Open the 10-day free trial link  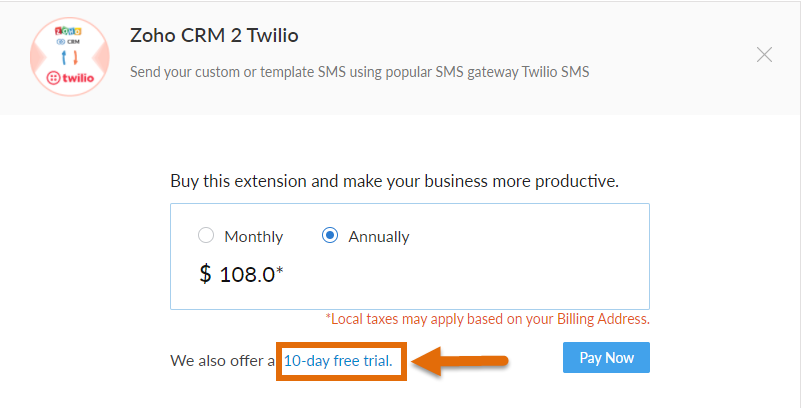338,361
